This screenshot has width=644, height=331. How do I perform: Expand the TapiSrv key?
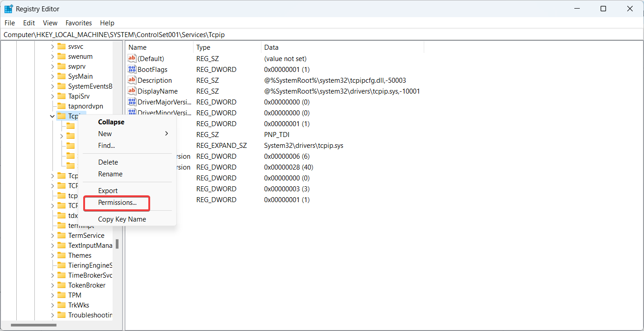[52, 96]
